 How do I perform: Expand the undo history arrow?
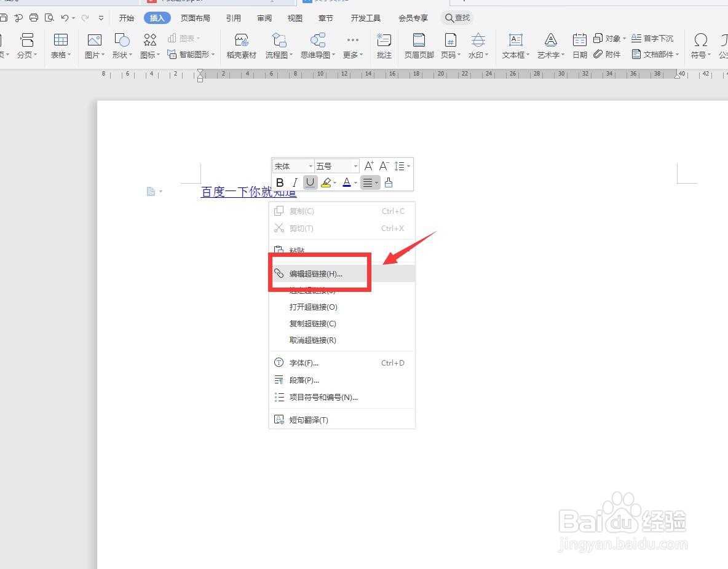click(x=73, y=18)
